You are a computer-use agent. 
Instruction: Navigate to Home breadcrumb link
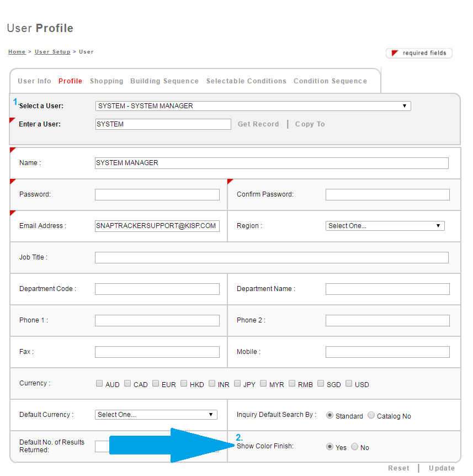click(x=17, y=52)
